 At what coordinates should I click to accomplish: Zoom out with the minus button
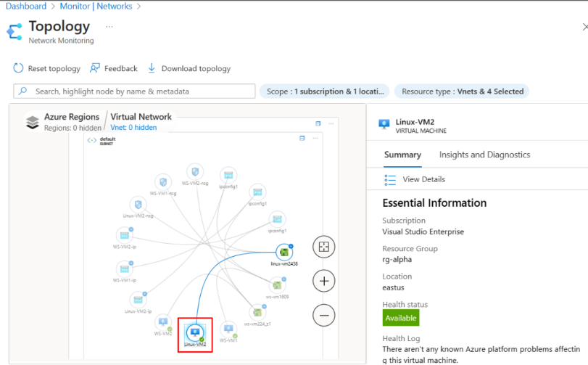tap(323, 315)
